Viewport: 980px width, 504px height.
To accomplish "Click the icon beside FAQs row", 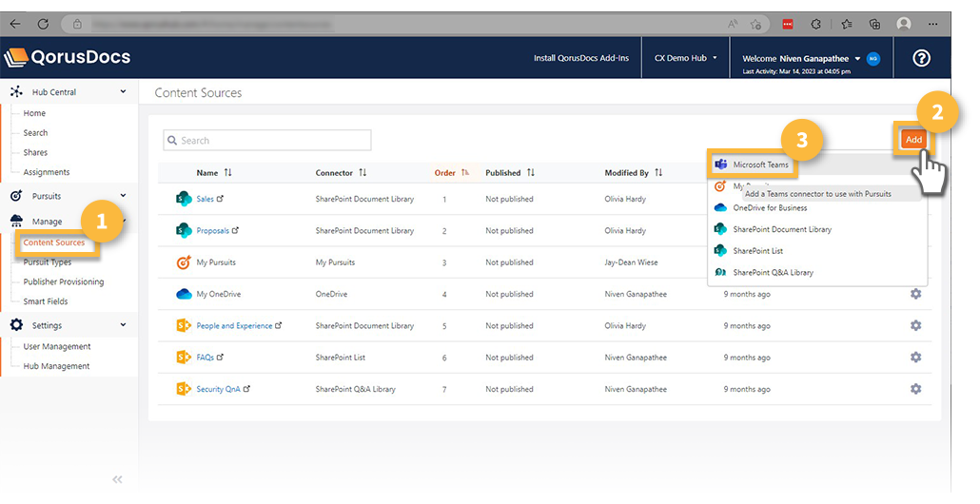I will click(x=183, y=358).
